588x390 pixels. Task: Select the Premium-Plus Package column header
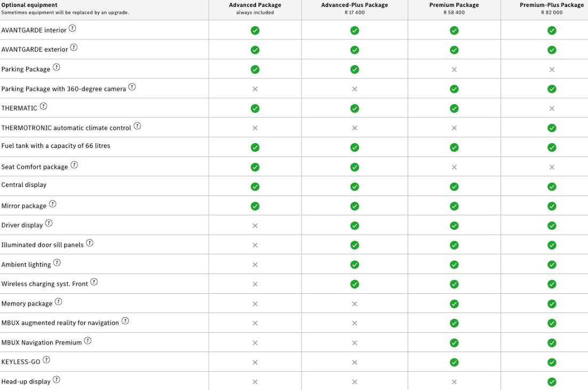tap(551, 9)
